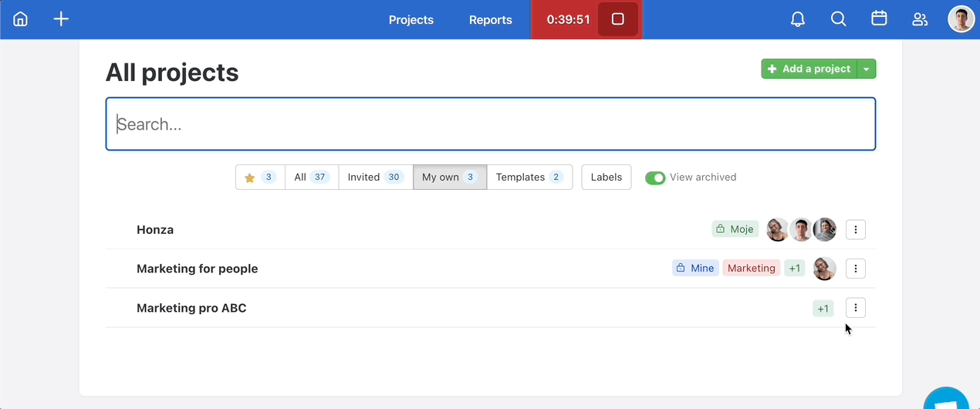Select the All projects filter tab

312,177
